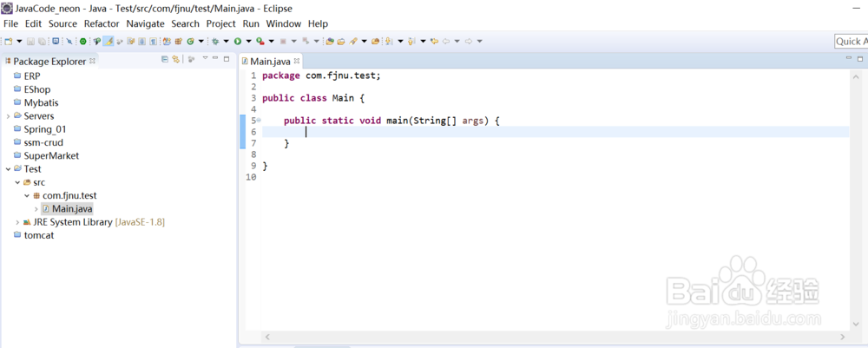This screenshot has width=868, height=348.
Task: Click the New Java Package icon
Action: [x=178, y=41]
